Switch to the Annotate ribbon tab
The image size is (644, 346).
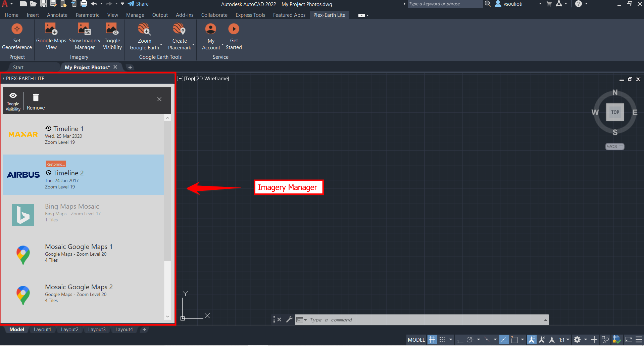[57, 15]
